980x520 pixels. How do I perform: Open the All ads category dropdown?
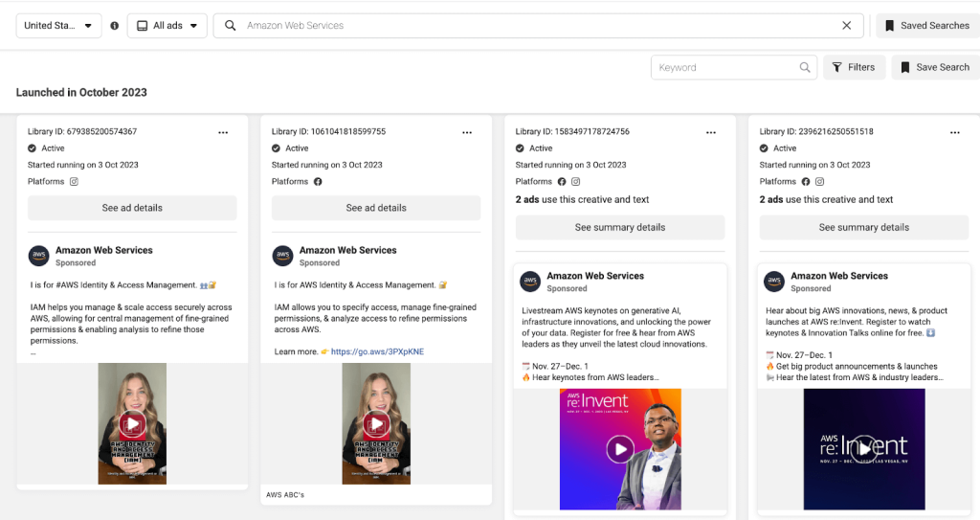tap(167, 26)
